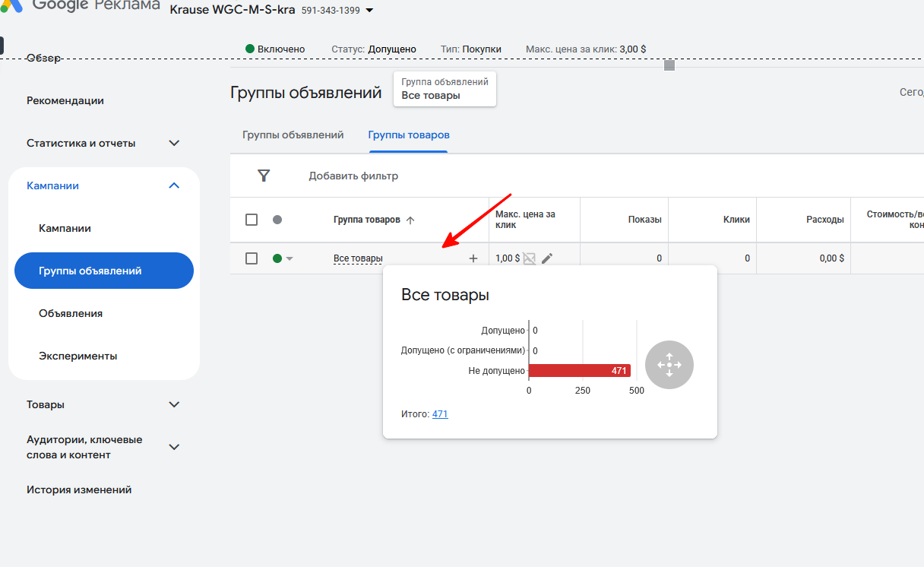Open account selector dropdown arrow
Viewport: 924px width, 567px height.
click(370, 11)
